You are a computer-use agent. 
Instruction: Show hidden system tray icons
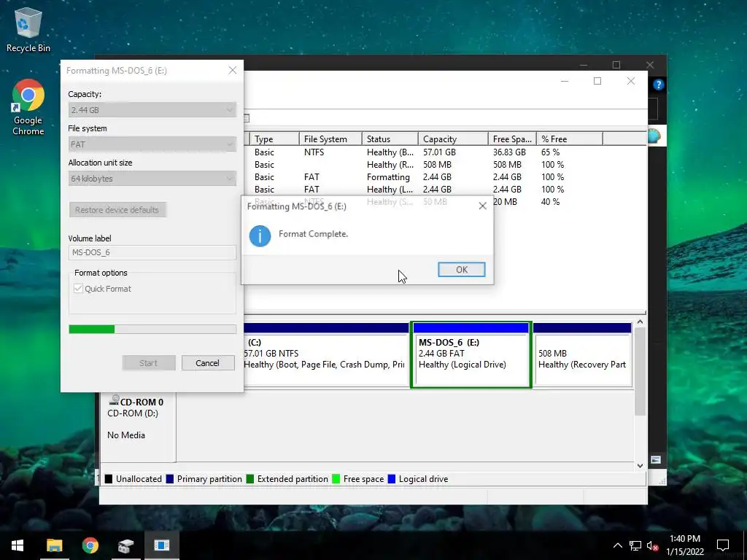[x=617, y=545]
